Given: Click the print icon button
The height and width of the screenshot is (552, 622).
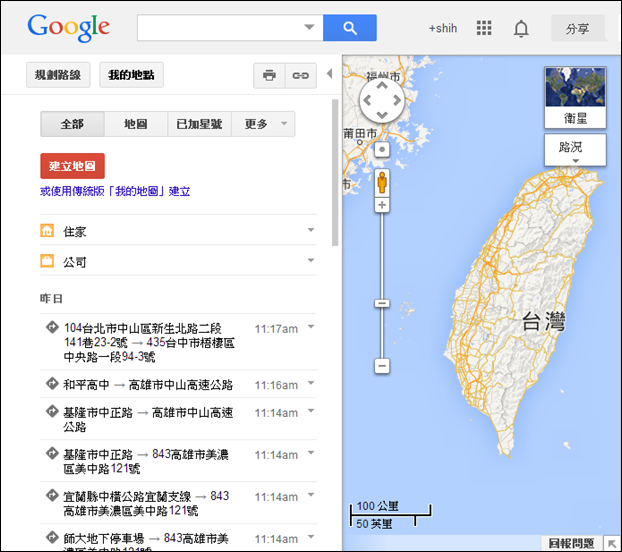Looking at the screenshot, I should click(269, 75).
